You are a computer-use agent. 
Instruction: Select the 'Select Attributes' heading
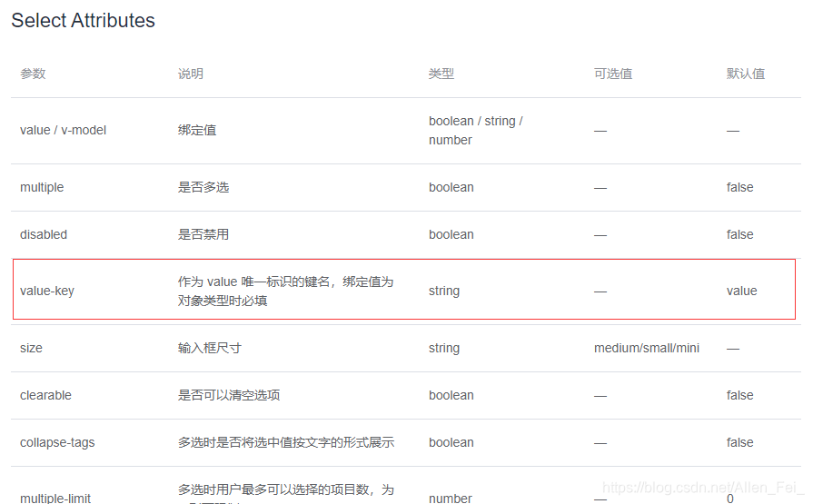(83, 21)
